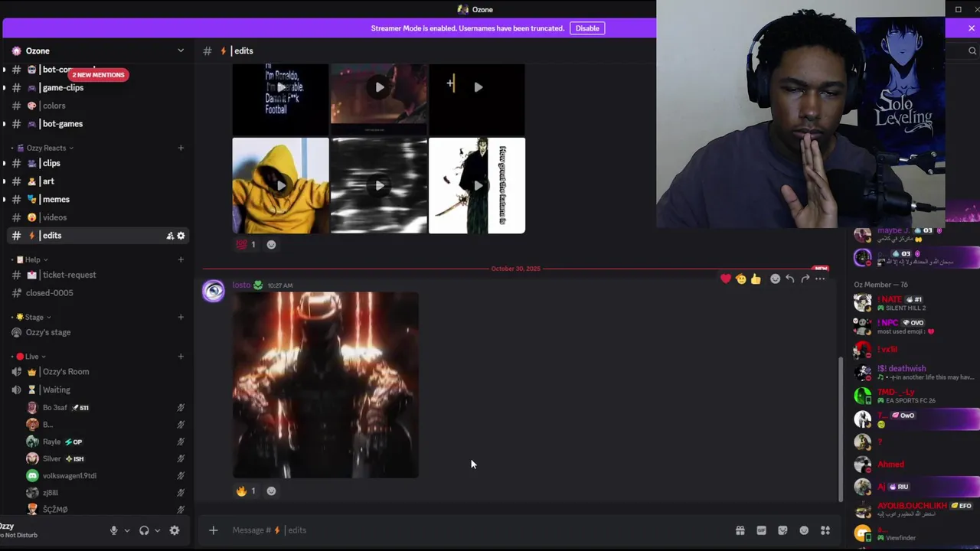Invite members to the edits channel
The image size is (980, 551).
click(x=170, y=236)
